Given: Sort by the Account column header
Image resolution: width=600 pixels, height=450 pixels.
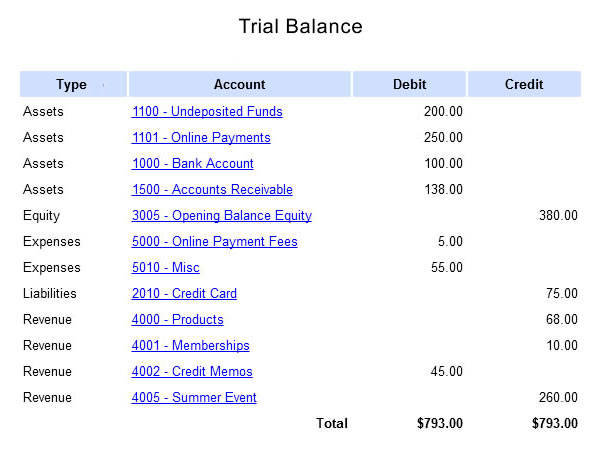Looking at the screenshot, I should tap(240, 84).
